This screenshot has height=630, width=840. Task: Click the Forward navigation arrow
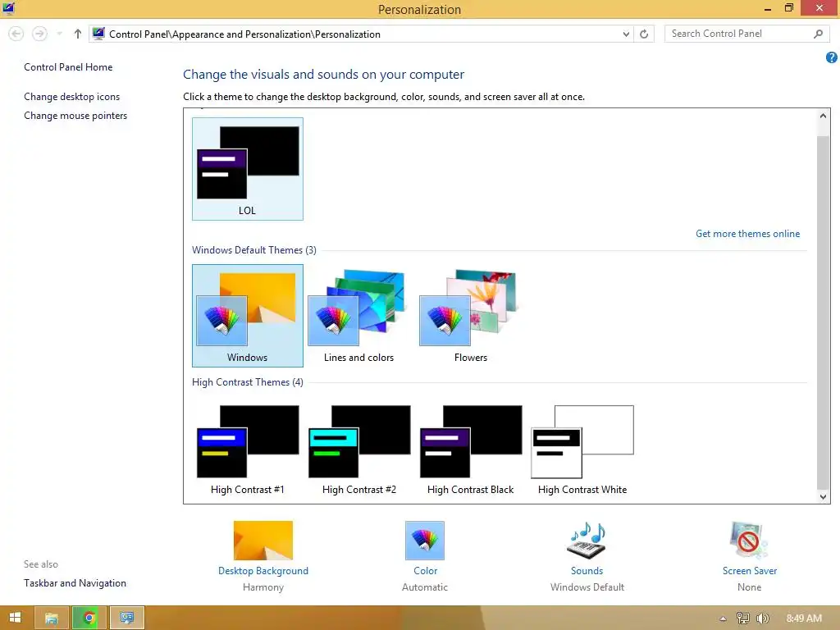coord(39,34)
